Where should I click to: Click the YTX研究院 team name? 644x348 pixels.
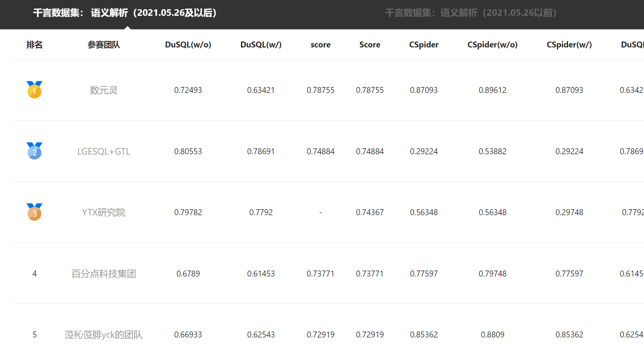click(x=103, y=212)
